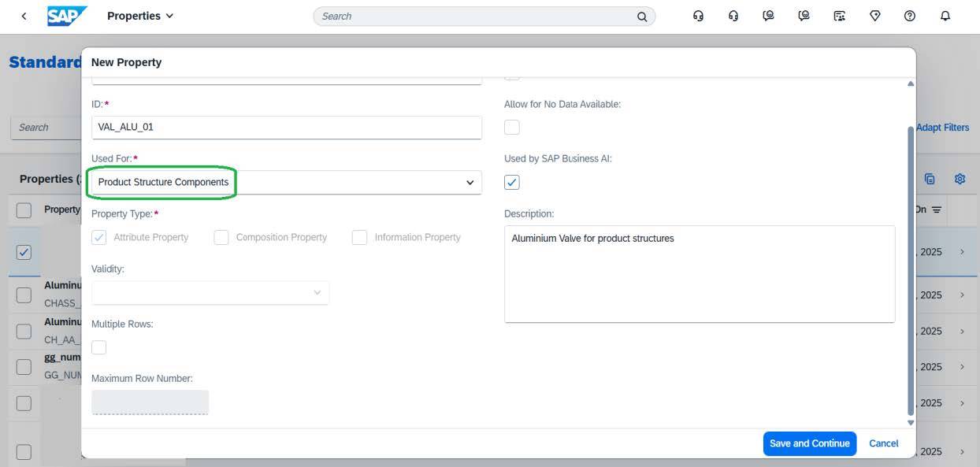Open the second headset support icon
Screen dimensions: 980x467
click(733, 16)
